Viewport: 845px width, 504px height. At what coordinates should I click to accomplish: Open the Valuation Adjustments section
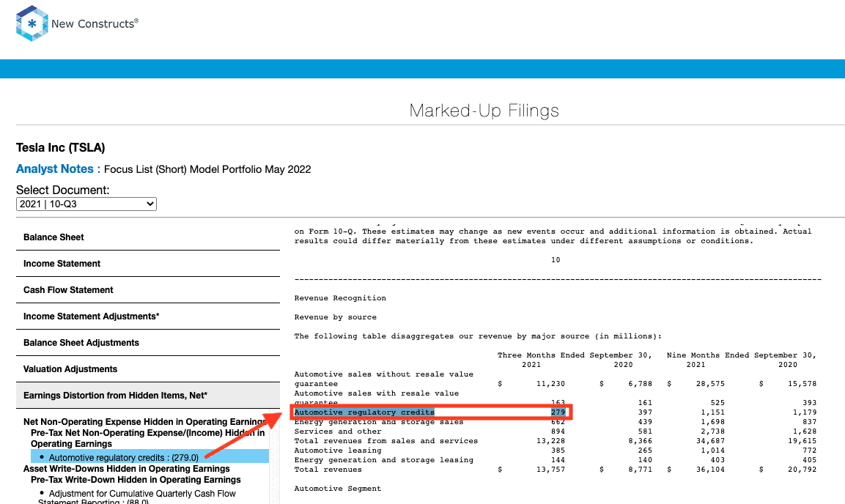pyautogui.click(x=147, y=369)
